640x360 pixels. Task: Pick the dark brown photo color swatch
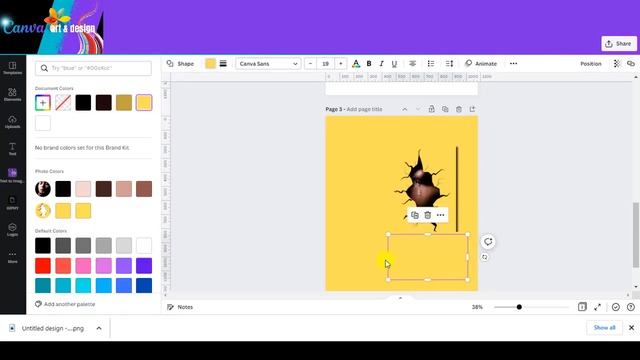click(x=104, y=189)
